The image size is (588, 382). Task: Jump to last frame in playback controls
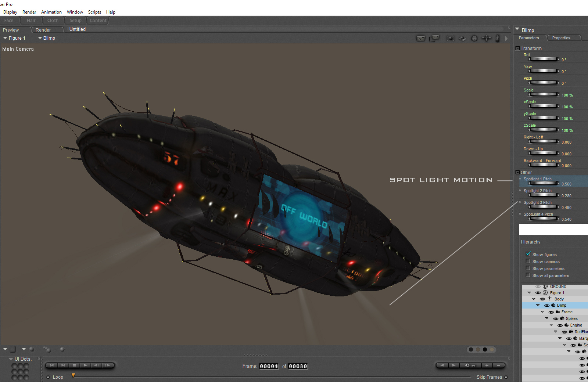(x=63, y=365)
